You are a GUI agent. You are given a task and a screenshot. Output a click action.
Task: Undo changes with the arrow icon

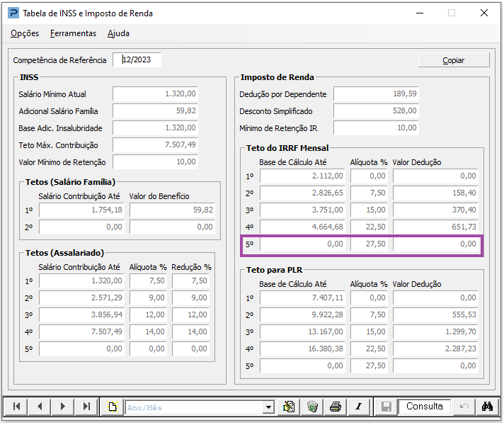464,407
